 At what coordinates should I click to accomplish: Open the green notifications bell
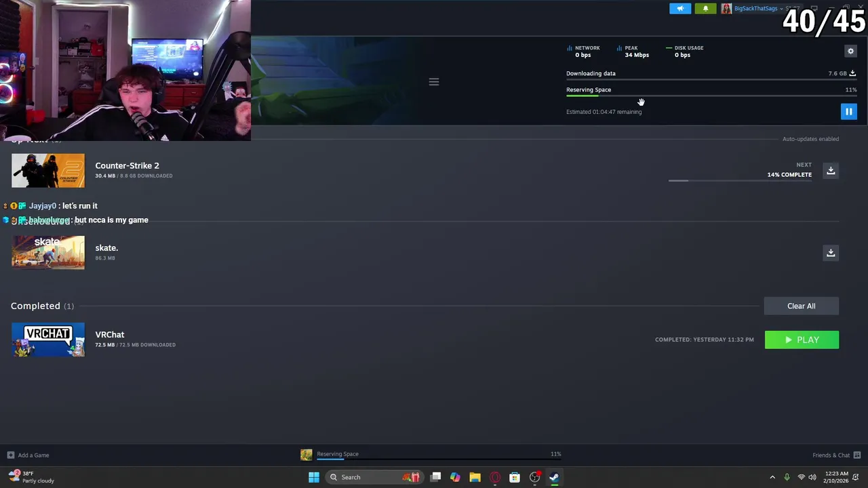pyautogui.click(x=705, y=8)
